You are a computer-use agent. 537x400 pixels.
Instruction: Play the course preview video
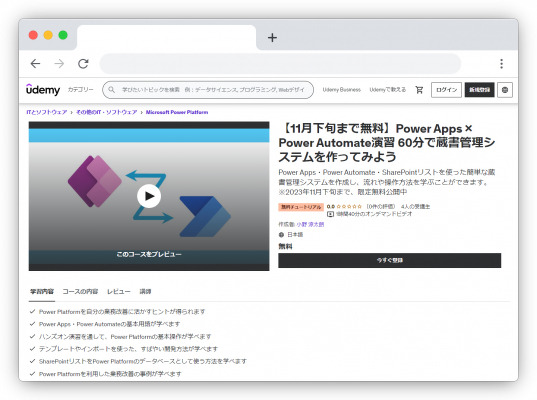[149, 196]
